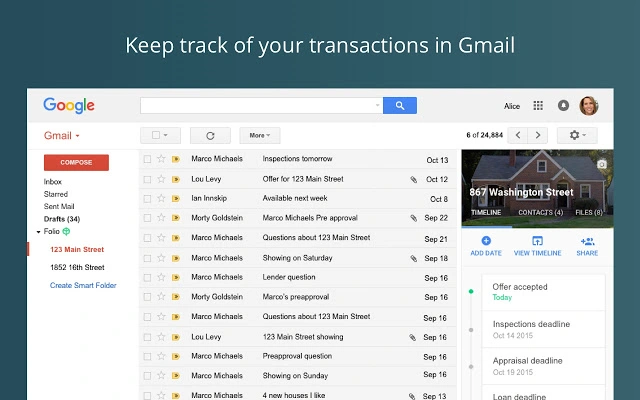Expand the settings gear dropdown
Image resolution: width=640 pixels, height=400 pixels.
[x=577, y=135]
